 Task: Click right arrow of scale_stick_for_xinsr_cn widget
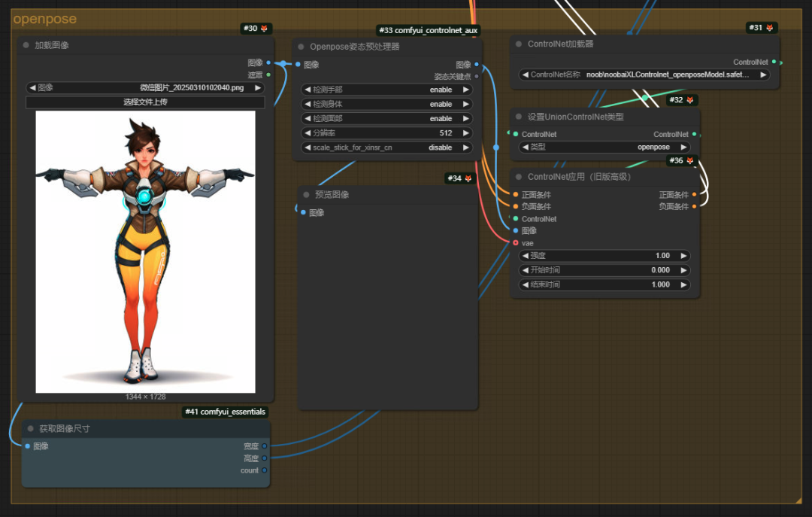tap(465, 147)
